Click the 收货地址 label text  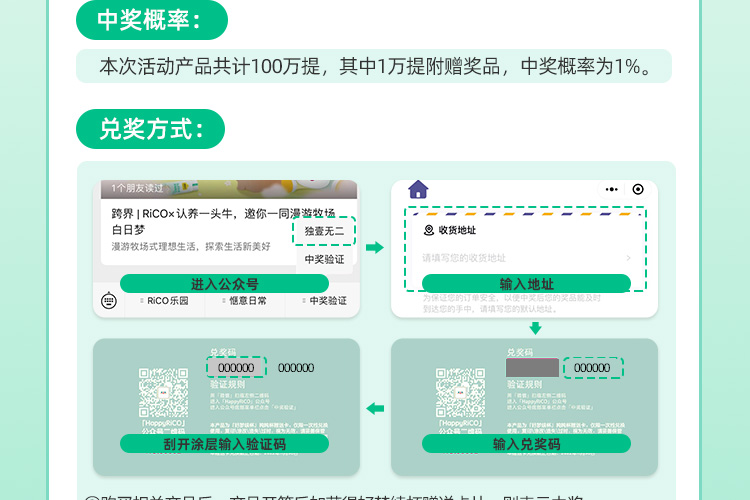[457, 230]
